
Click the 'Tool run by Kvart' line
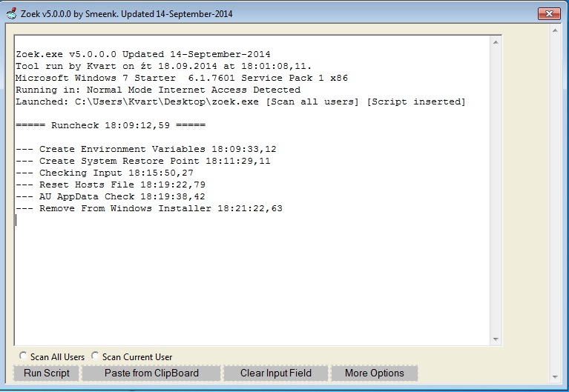163,67
